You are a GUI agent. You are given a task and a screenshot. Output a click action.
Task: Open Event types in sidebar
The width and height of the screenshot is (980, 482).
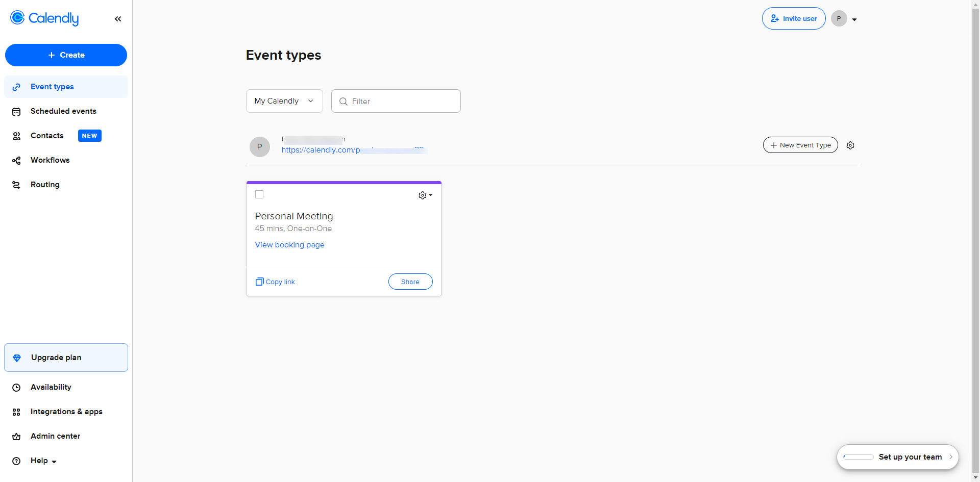66,87
